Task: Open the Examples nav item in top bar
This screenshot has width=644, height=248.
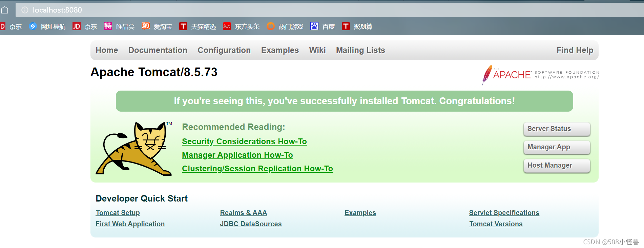Action: point(280,50)
